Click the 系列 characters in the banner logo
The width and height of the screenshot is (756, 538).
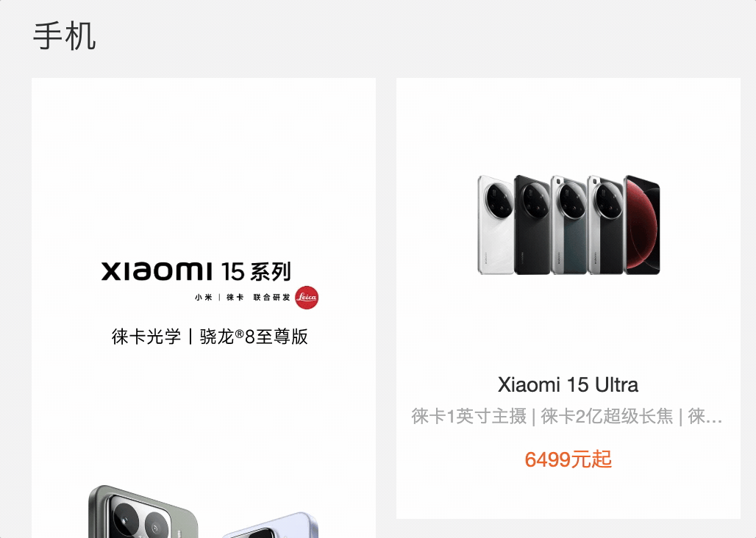(271, 272)
